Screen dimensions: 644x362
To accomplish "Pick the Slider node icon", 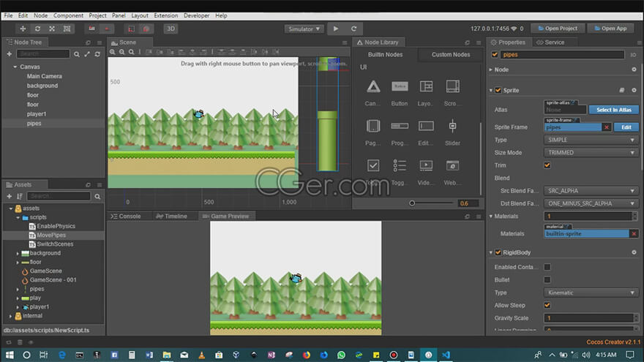I will point(452,126).
